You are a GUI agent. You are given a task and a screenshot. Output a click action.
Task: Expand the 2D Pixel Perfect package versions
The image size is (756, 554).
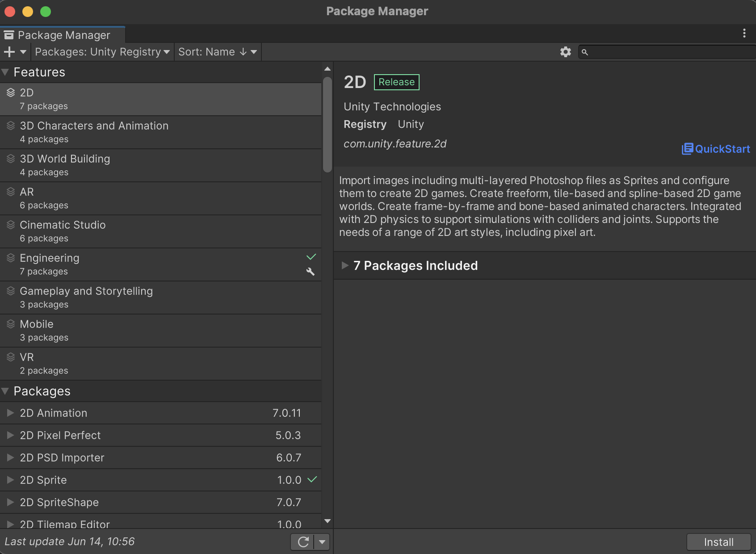pyautogui.click(x=10, y=435)
